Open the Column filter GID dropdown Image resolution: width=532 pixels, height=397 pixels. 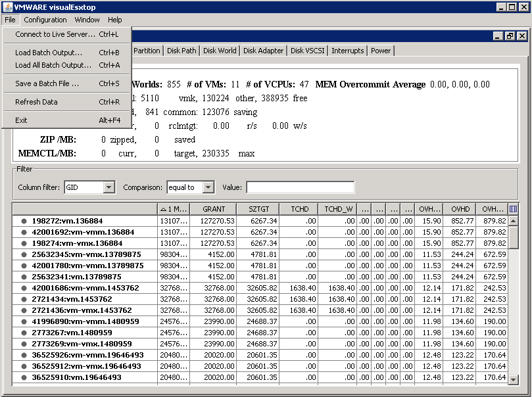[109, 187]
